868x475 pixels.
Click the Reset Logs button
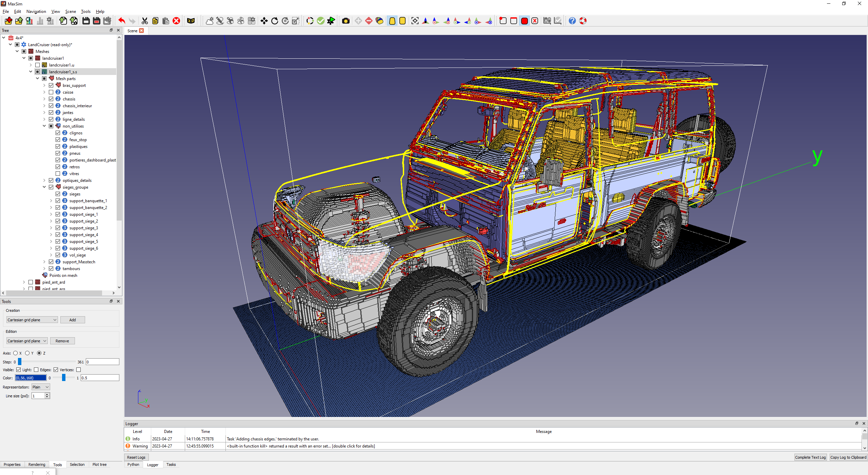(136, 457)
